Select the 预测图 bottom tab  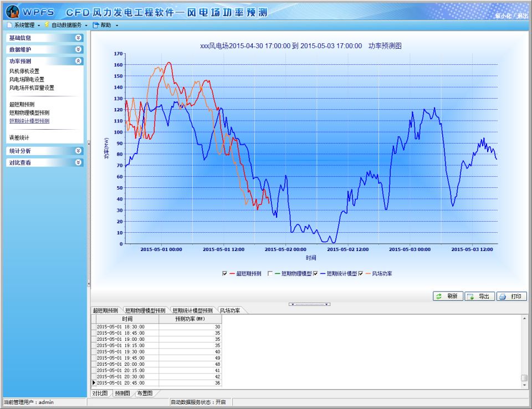(x=122, y=393)
